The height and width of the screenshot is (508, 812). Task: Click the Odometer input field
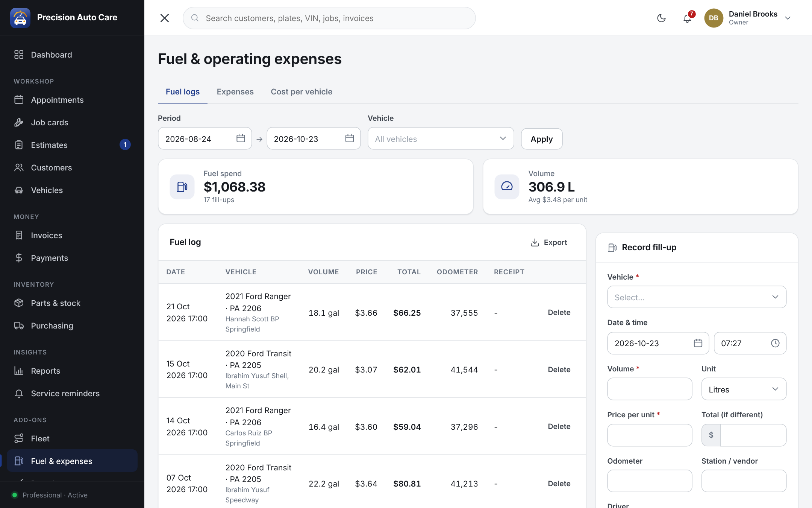click(650, 481)
